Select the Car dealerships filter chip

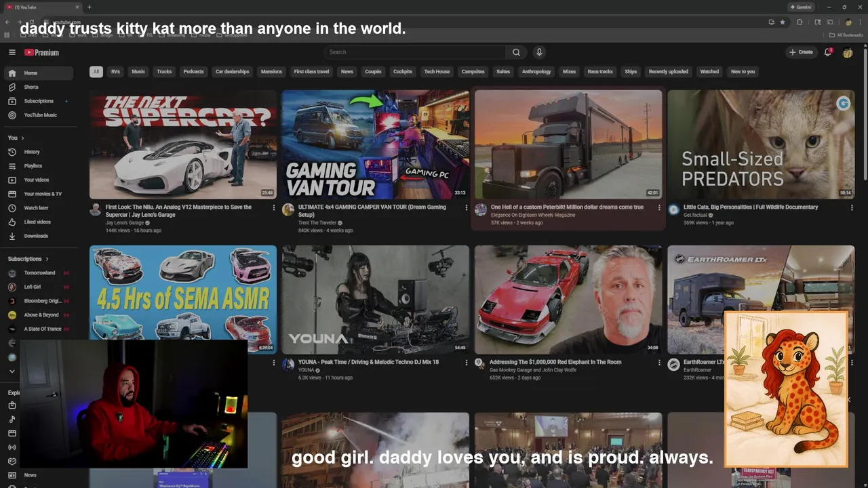click(x=233, y=71)
